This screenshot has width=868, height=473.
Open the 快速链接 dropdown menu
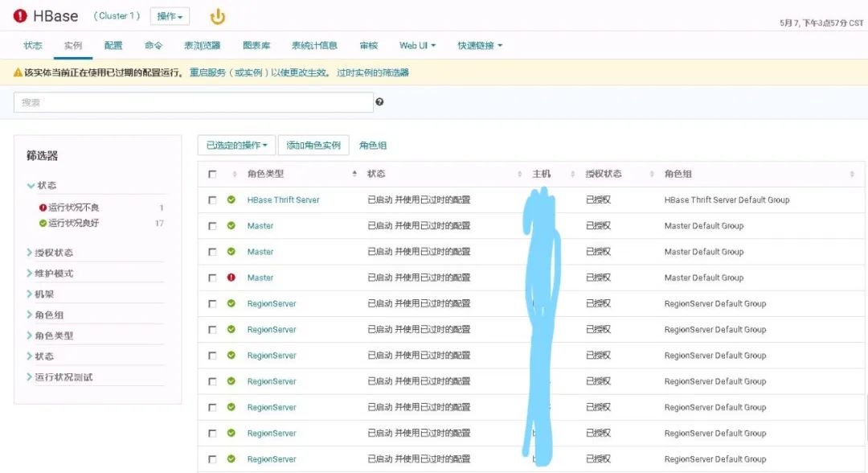pyautogui.click(x=480, y=45)
